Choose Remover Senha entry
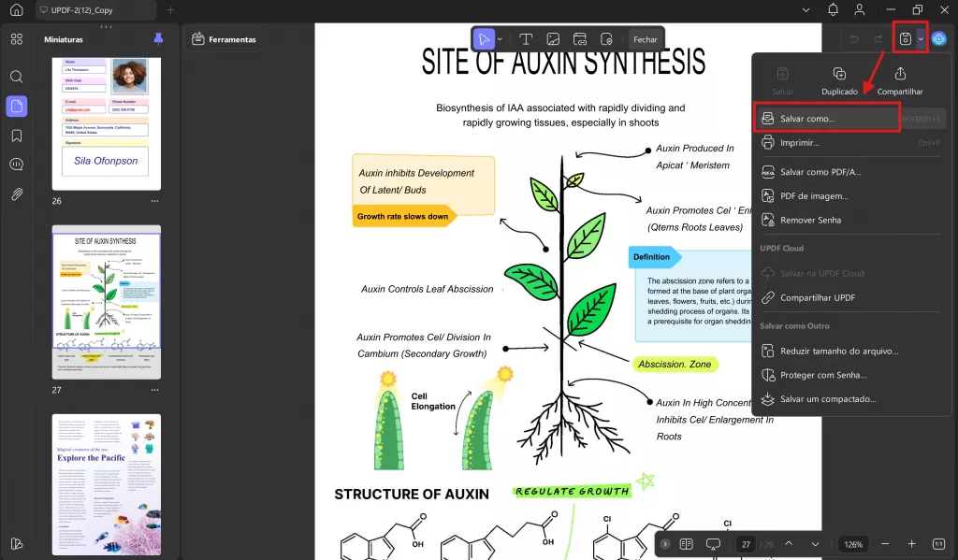 [x=850, y=220]
